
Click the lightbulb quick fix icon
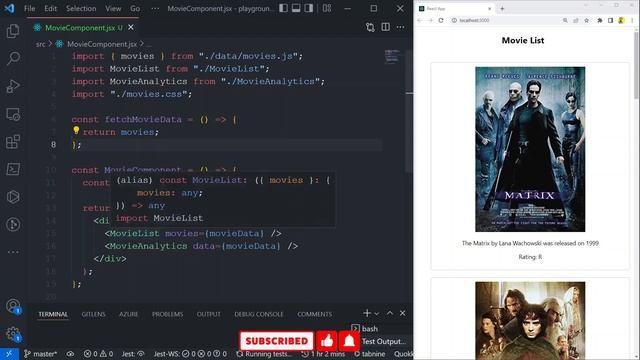[x=76, y=130]
